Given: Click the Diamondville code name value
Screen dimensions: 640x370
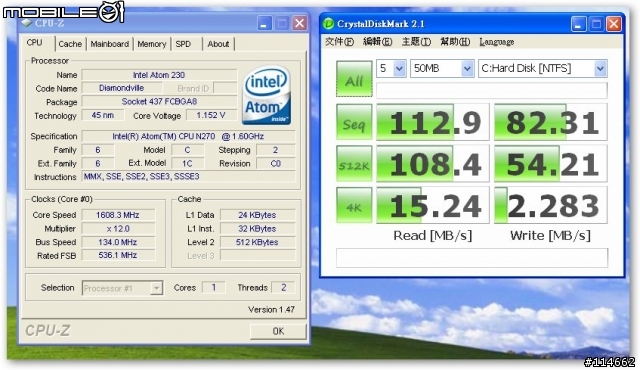Looking at the screenshot, I should [x=122, y=88].
